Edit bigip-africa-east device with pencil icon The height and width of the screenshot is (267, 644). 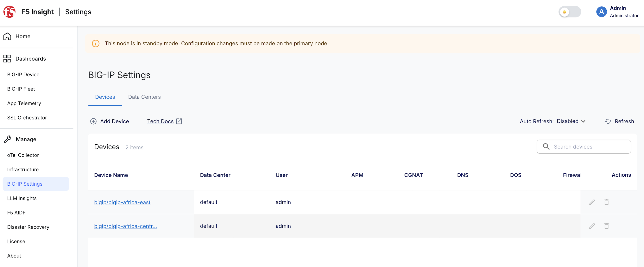592,202
